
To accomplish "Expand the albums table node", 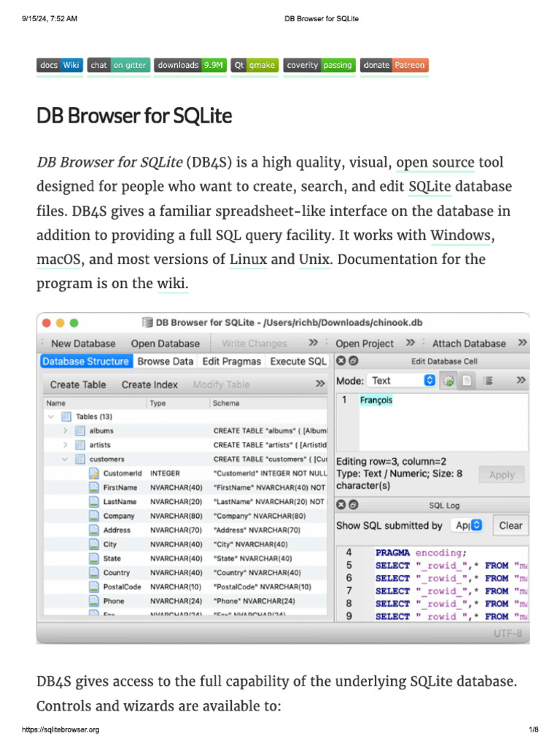I will coord(65,430).
